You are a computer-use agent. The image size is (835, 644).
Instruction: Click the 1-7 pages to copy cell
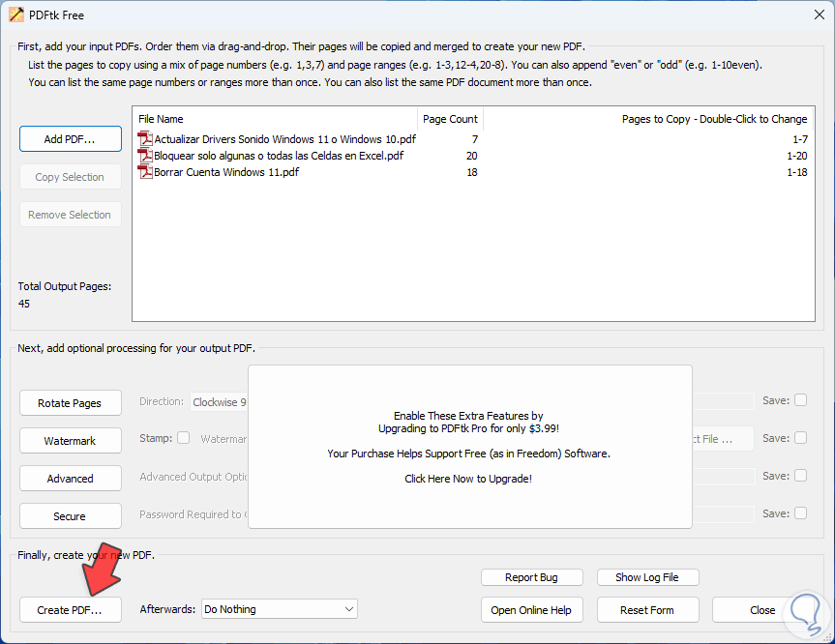(x=800, y=139)
